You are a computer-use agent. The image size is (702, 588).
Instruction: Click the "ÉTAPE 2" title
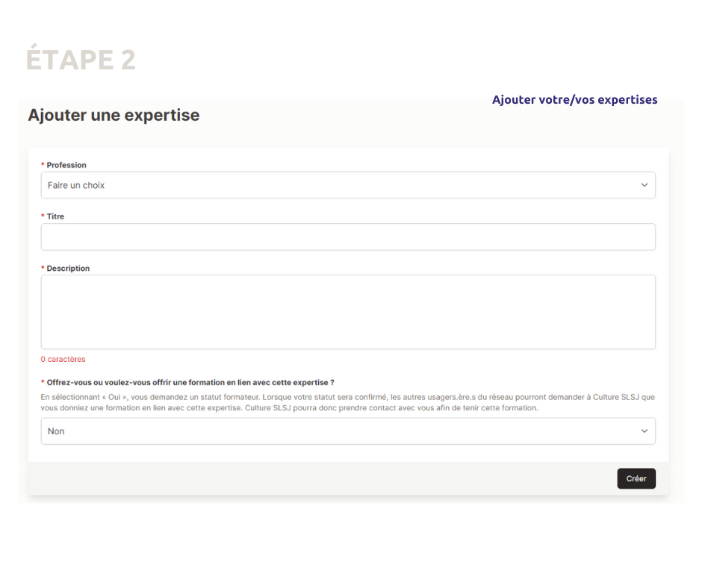81,60
